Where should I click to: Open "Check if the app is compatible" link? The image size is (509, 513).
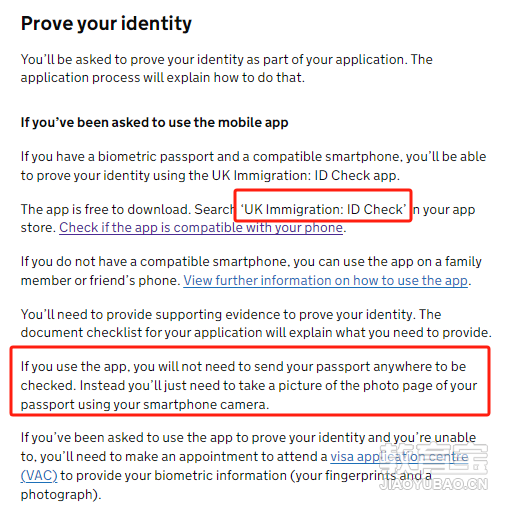click(201, 228)
